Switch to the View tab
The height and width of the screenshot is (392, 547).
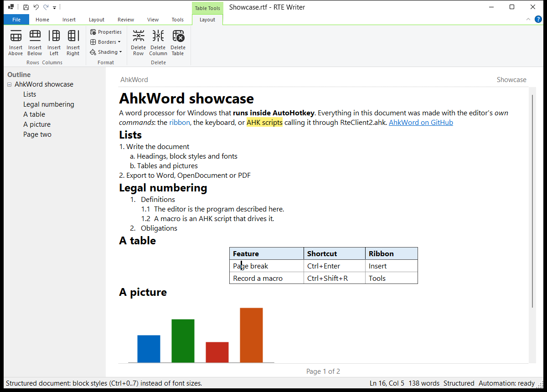[153, 20]
